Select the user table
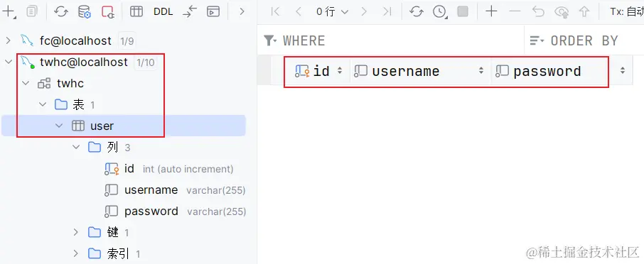The image size is (644, 264). pyautogui.click(x=102, y=126)
